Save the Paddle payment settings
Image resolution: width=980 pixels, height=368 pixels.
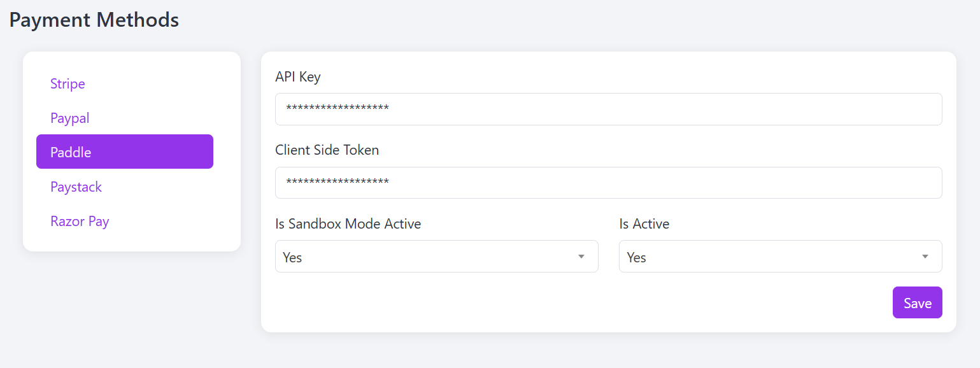tap(917, 302)
